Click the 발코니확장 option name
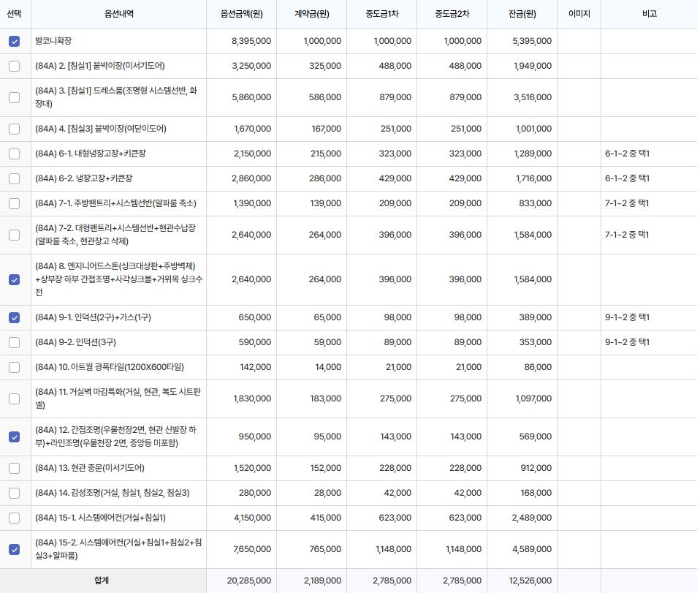Screen dimensions: 700x593 click(x=53, y=41)
